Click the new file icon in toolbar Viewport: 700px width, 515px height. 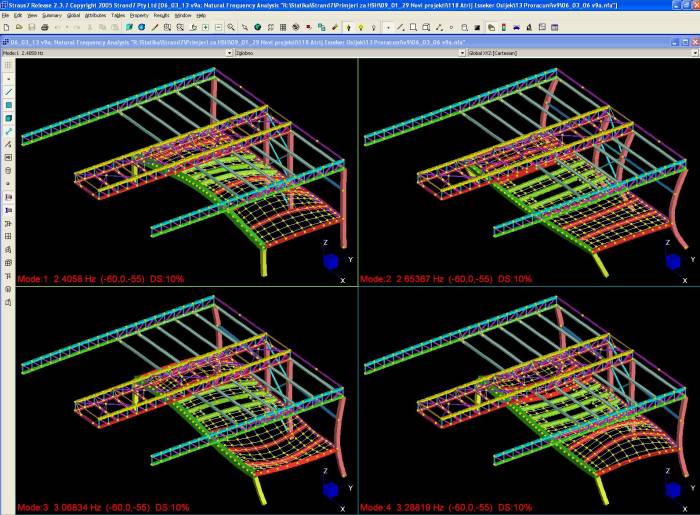(6, 27)
